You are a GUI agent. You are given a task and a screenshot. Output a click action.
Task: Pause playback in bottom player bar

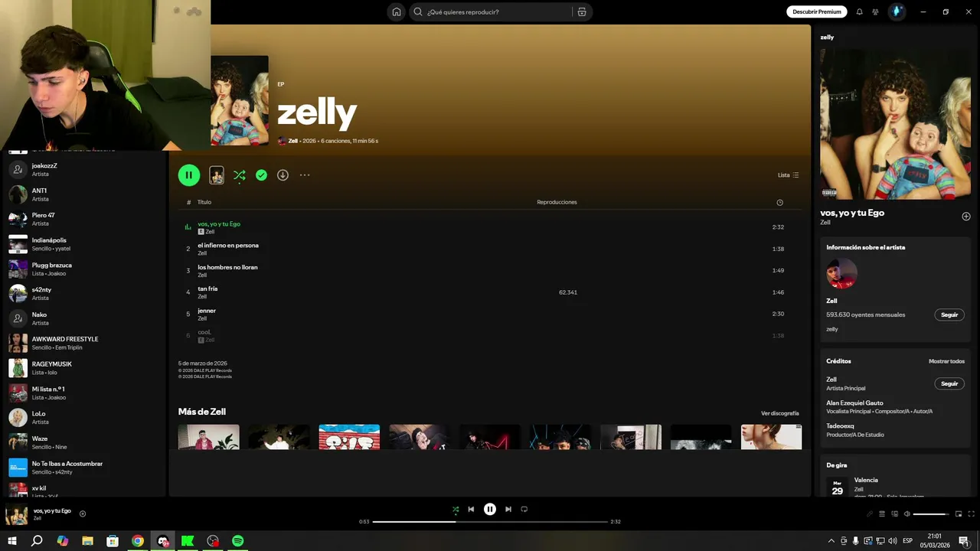click(x=490, y=509)
